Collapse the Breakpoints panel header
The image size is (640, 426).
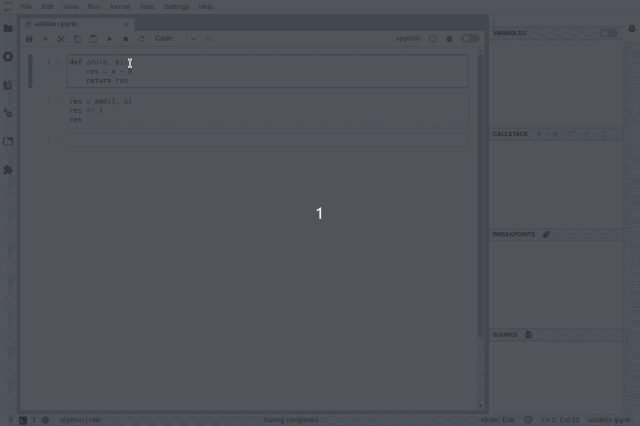tap(514, 234)
